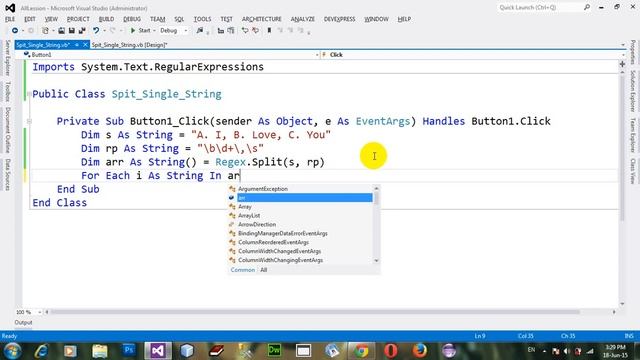The width and height of the screenshot is (640, 360).
Task: Open the Server Explorer side panel tab
Action: (x=7, y=58)
